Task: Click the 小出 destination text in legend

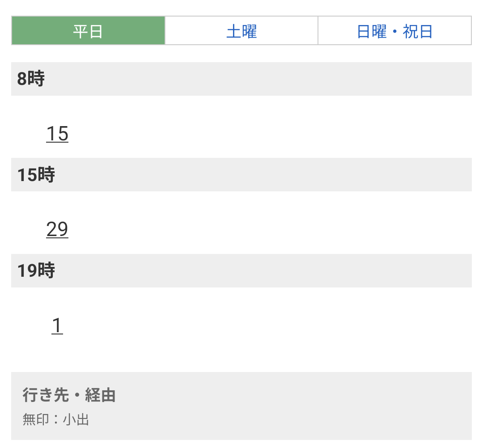Action: 76,419
